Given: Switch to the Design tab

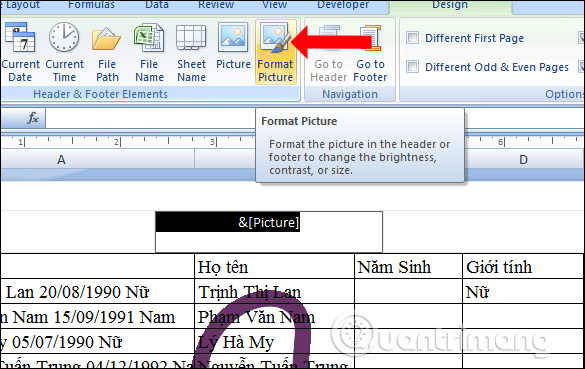Looking at the screenshot, I should (x=450, y=5).
